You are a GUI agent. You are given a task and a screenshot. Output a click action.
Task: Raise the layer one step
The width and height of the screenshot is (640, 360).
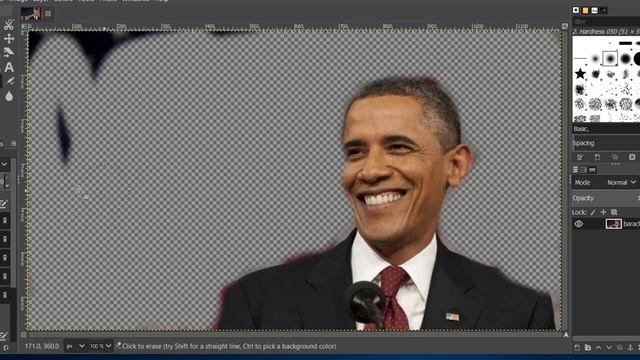pos(598,348)
